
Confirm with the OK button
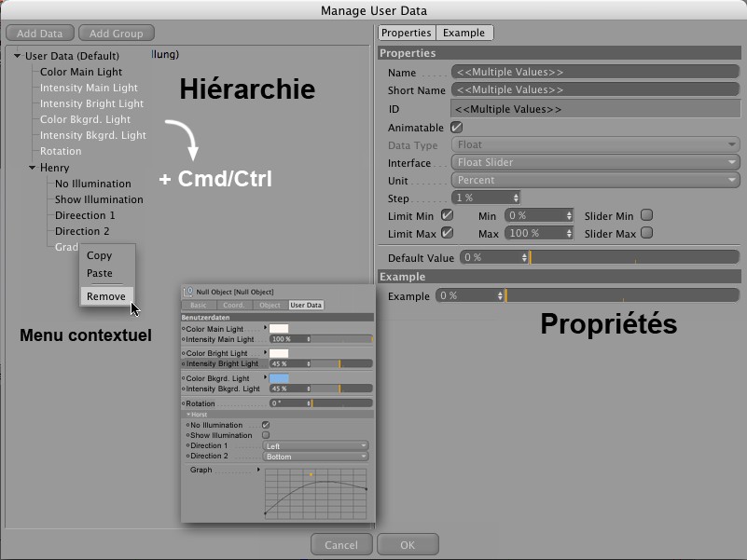click(408, 544)
